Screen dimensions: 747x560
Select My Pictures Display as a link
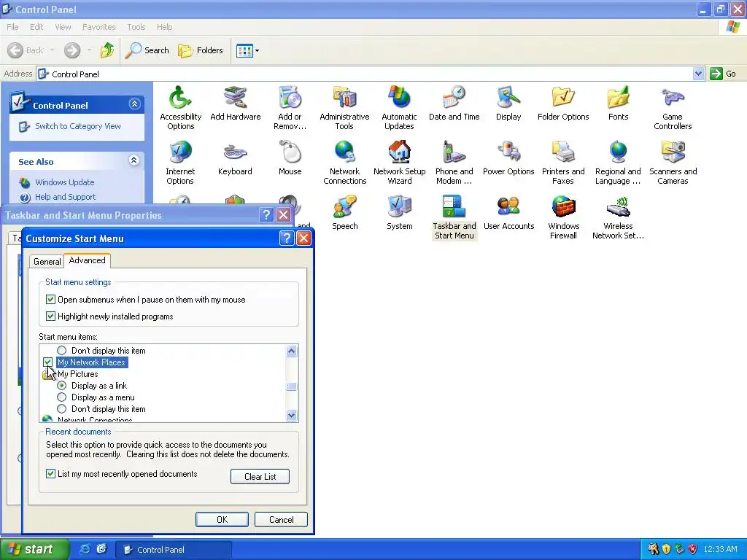(61, 386)
